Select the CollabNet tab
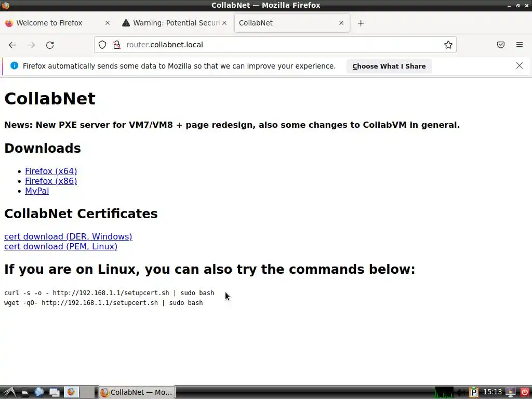Viewport: 532px width, 399px height. coord(292,23)
